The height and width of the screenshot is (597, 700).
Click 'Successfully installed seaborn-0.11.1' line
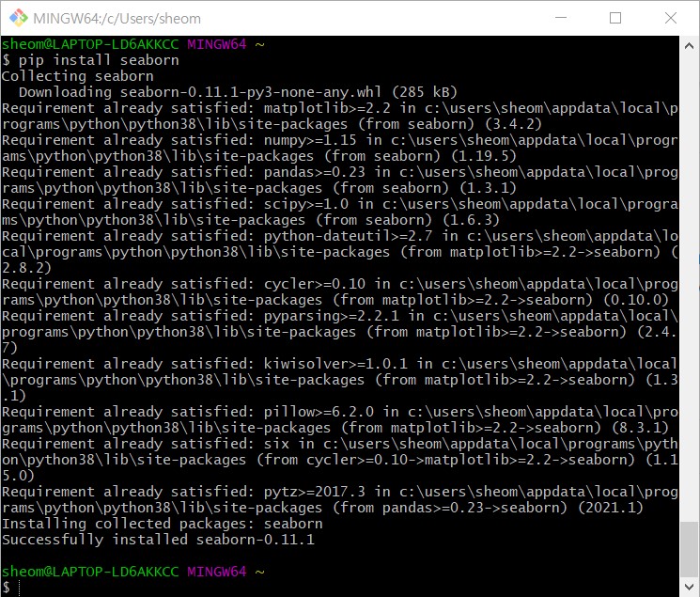158,540
